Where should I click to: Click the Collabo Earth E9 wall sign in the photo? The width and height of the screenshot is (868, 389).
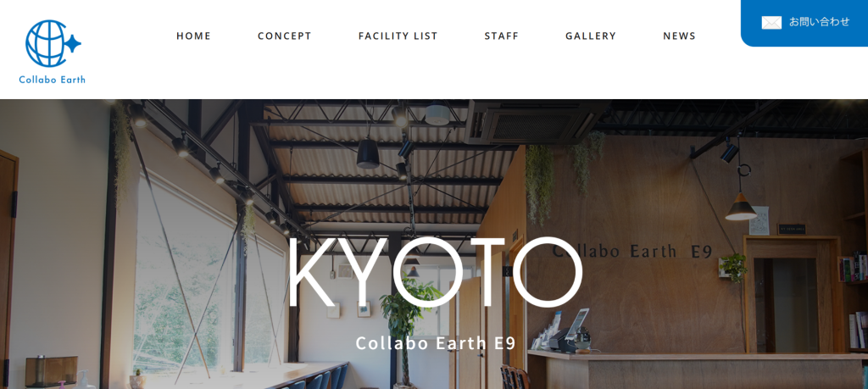632,252
